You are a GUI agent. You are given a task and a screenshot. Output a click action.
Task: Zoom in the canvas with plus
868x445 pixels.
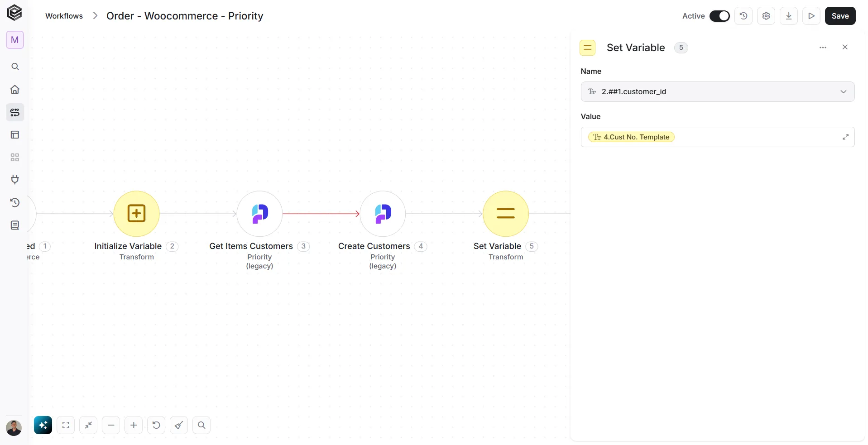tap(134, 425)
